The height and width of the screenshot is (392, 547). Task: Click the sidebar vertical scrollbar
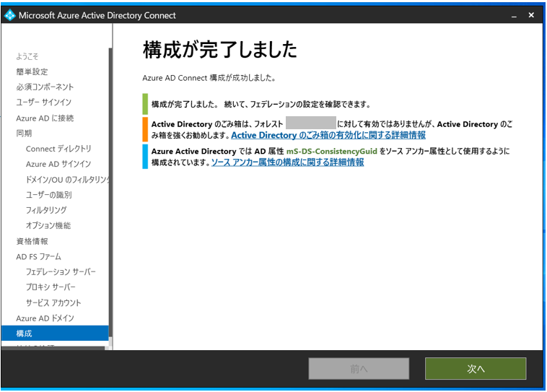[x=110, y=192]
